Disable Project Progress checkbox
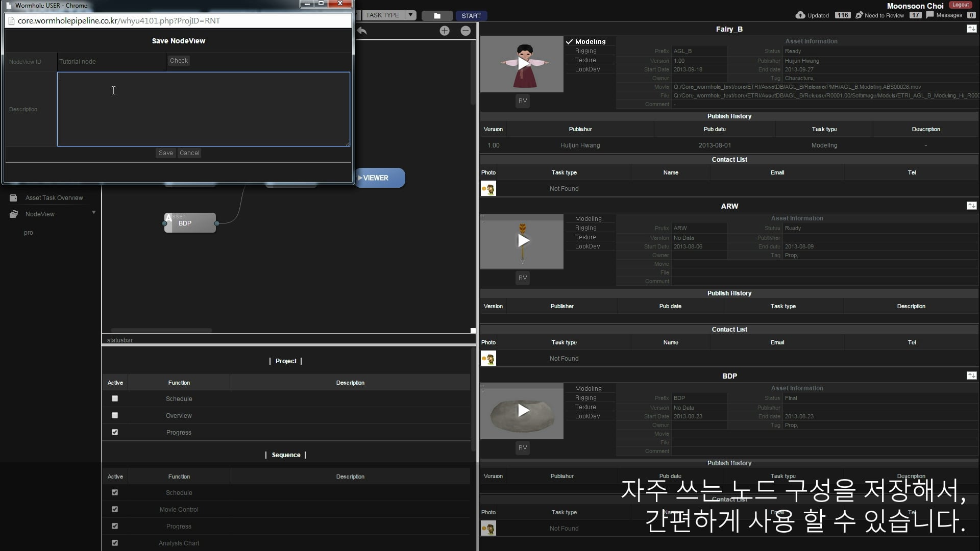The height and width of the screenshot is (551, 980). 115,432
